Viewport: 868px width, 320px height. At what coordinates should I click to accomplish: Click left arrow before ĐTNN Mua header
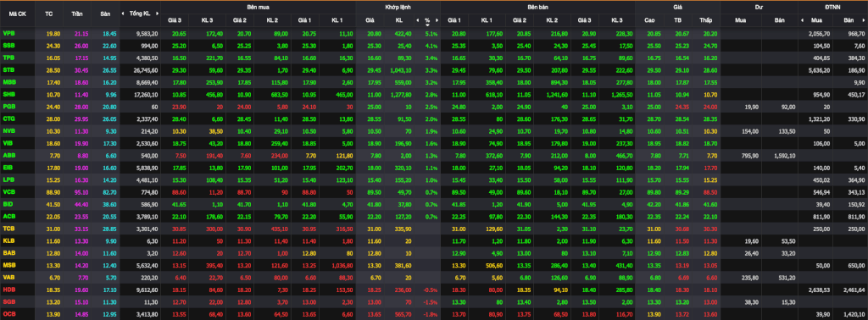tap(802, 20)
